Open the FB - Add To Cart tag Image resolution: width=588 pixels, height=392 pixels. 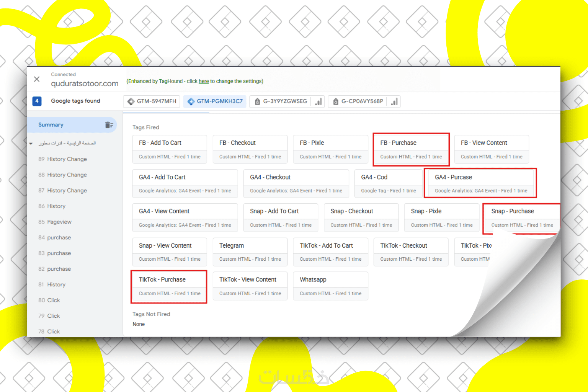point(170,149)
